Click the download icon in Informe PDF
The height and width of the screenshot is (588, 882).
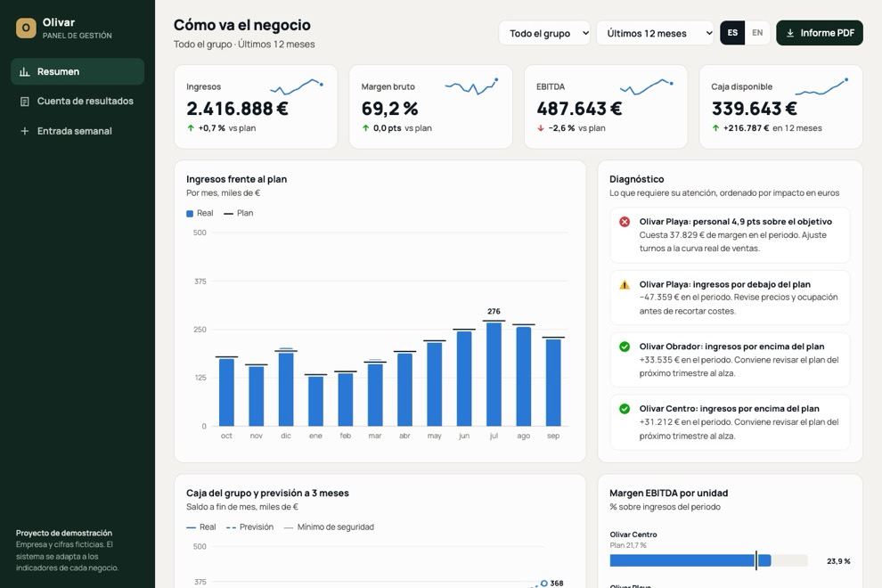790,33
